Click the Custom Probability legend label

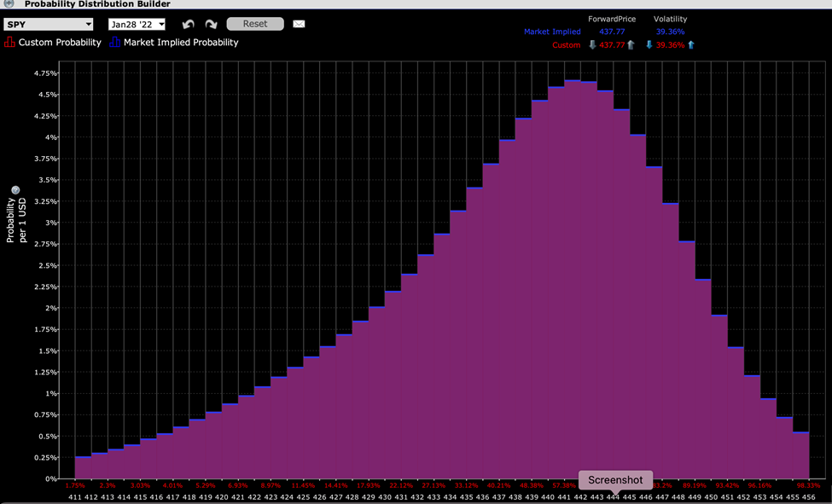coord(60,43)
